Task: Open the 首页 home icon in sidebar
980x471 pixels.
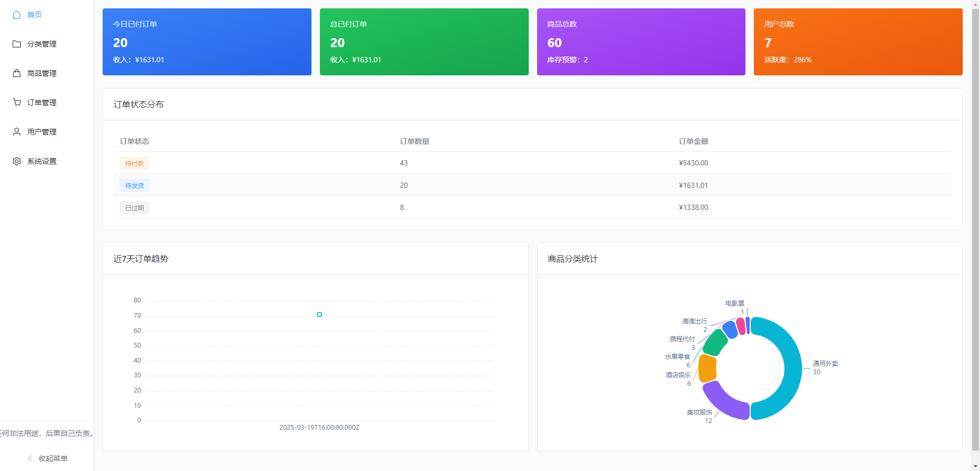Action: point(16,15)
